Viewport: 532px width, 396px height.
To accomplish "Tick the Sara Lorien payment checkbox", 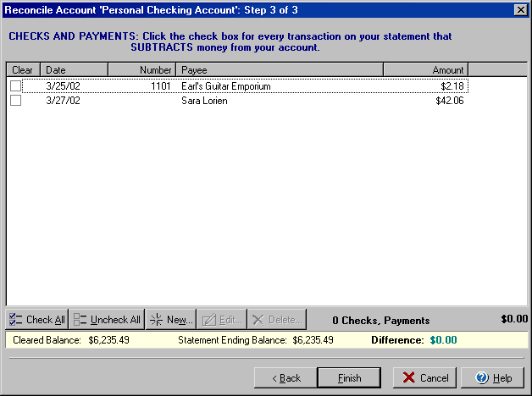I will coord(15,101).
